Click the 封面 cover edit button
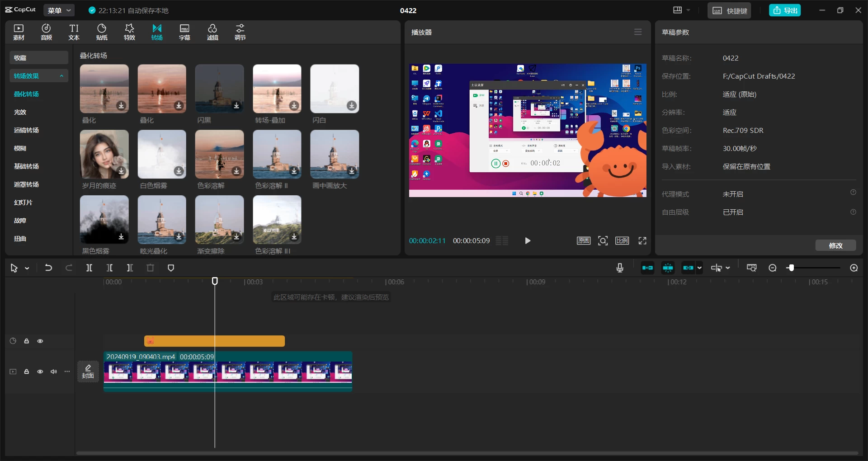 click(88, 372)
